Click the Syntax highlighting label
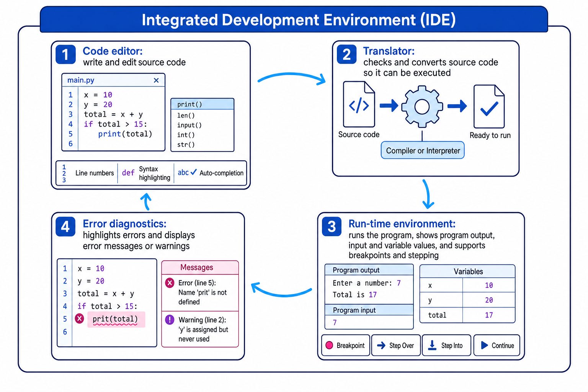Image resolution: width=588 pixels, height=392 pixels. click(154, 173)
